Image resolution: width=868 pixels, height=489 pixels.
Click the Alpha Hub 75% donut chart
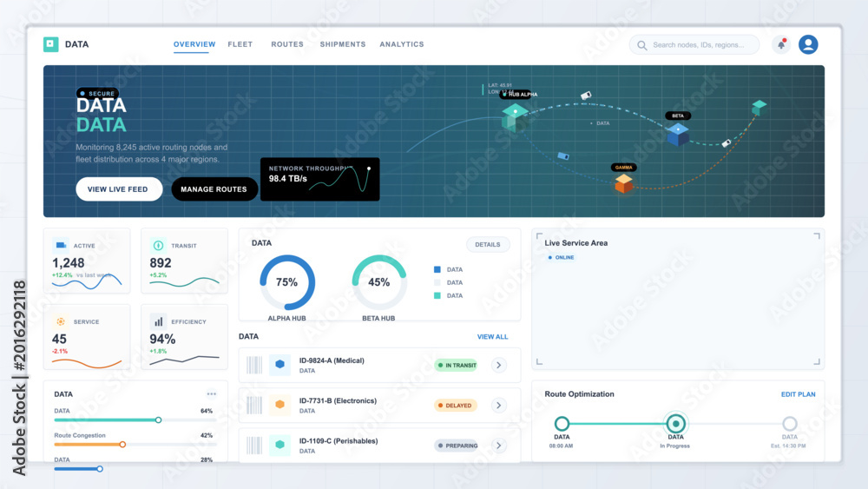287,282
